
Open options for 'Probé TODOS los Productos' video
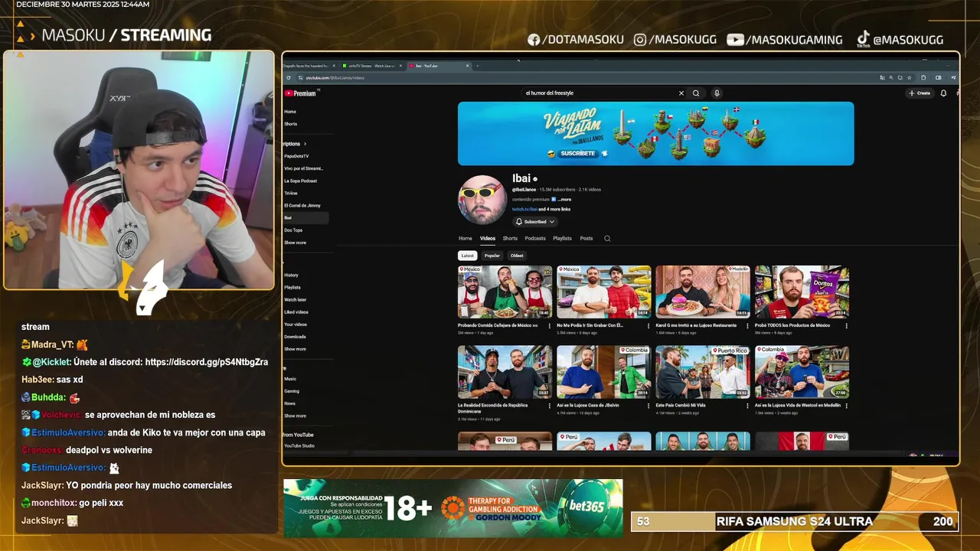(x=846, y=326)
